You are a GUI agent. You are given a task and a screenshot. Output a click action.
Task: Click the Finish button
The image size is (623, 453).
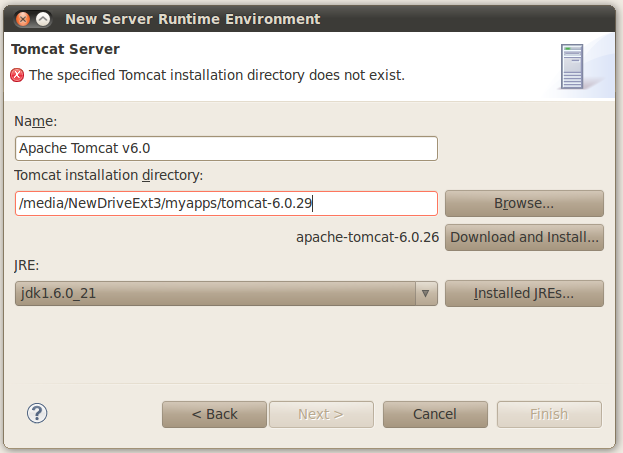tap(548, 414)
